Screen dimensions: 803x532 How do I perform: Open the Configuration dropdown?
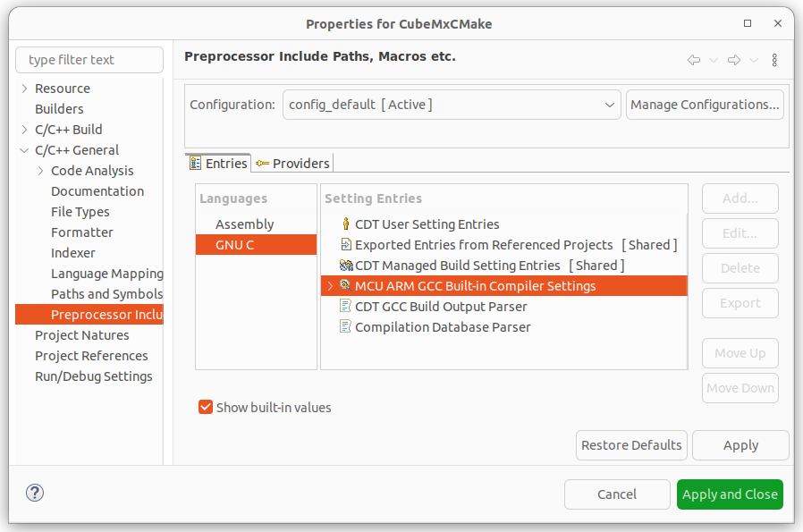(x=452, y=105)
